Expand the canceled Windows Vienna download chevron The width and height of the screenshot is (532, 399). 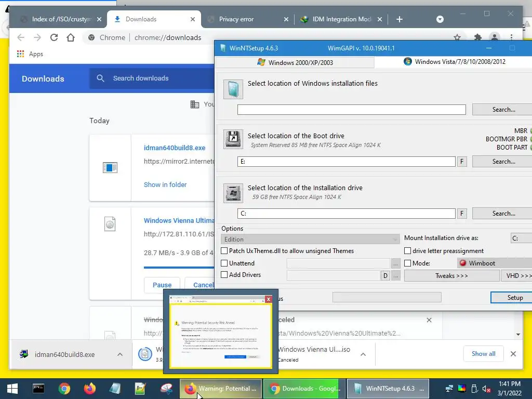pyautogui.click(x=363, y=354)
